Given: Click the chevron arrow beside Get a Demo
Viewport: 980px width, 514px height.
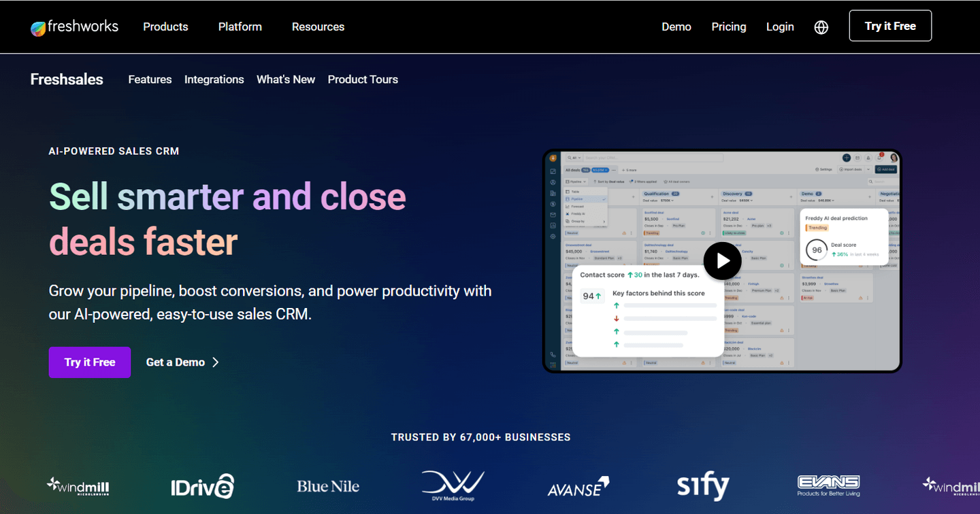Looking at the screenshot, I should pos(216,362).
